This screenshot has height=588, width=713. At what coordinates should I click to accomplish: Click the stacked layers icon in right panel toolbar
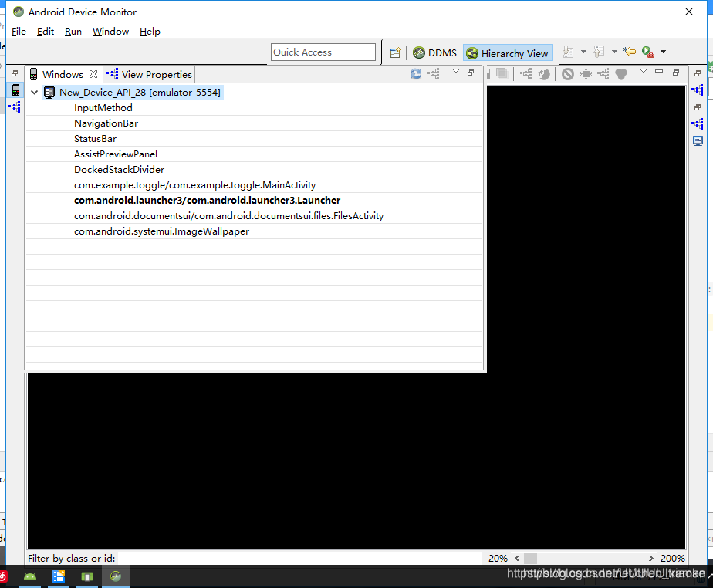pos(502,73)
